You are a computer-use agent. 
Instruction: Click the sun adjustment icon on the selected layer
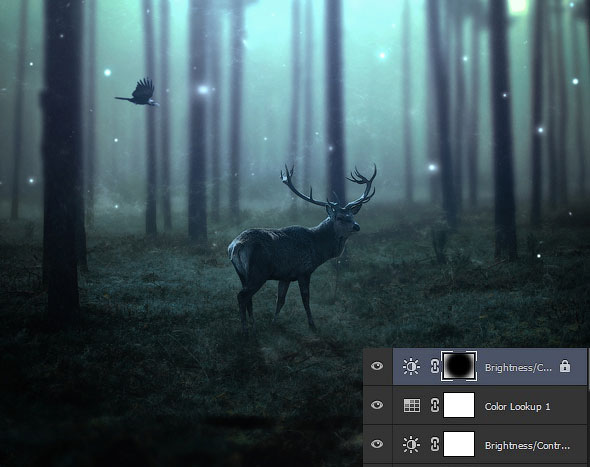tap(411, 367)
